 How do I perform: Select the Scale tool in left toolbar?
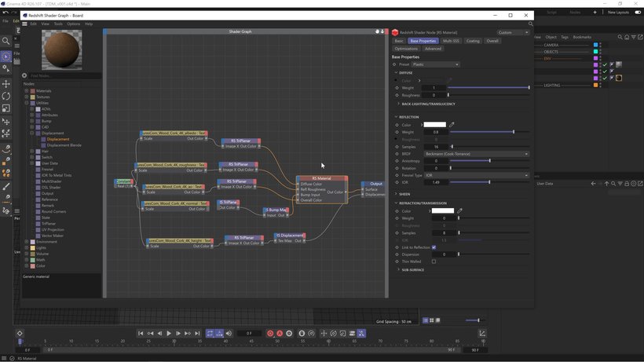point(5,108)
